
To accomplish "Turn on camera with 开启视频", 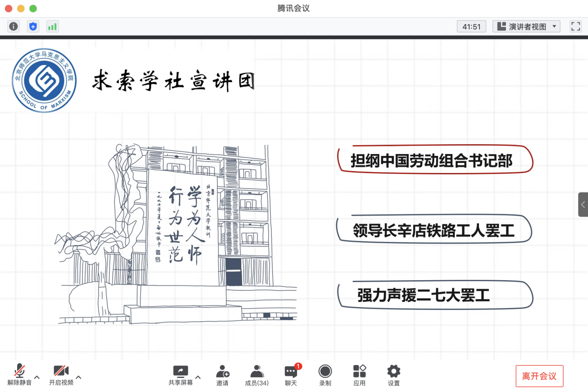I will click(61, 375).
